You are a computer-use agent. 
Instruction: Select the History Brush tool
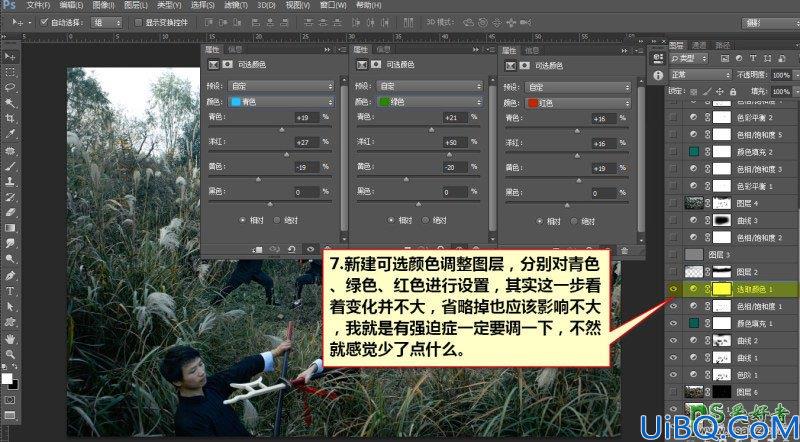coord(10,197)
